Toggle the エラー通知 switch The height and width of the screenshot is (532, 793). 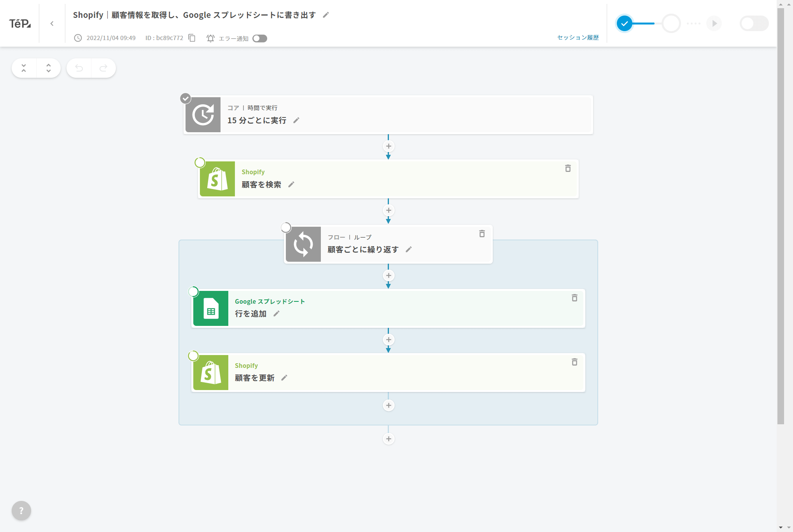tap(260, 38)
